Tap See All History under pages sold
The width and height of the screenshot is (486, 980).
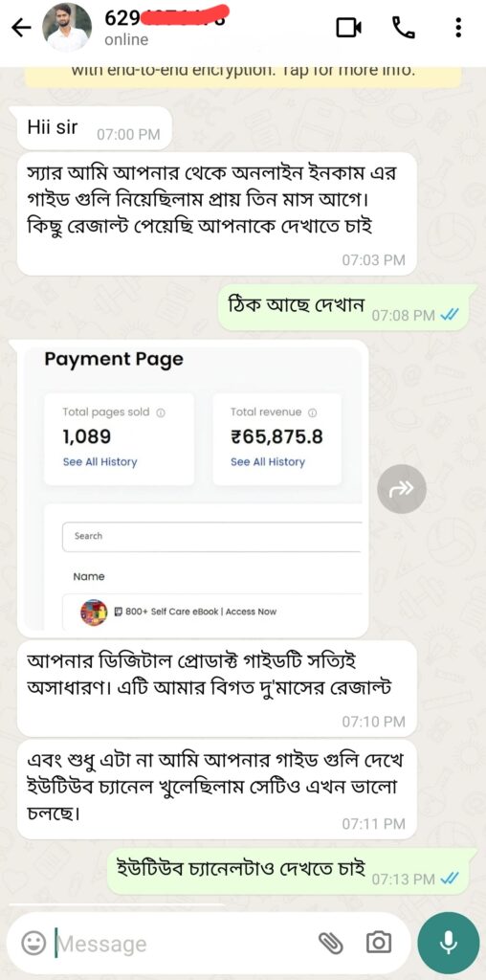[99, 462]
